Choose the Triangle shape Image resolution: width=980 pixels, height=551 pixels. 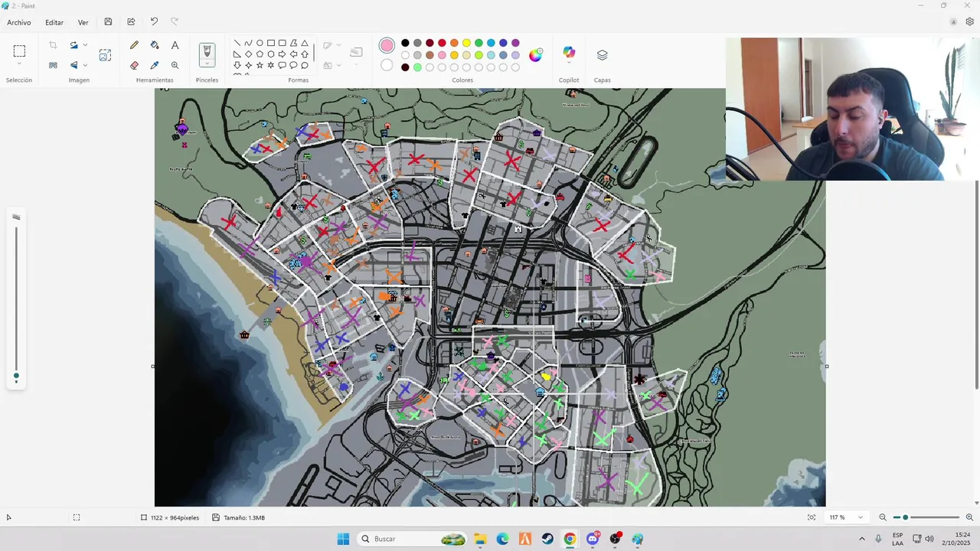(305, 43)
